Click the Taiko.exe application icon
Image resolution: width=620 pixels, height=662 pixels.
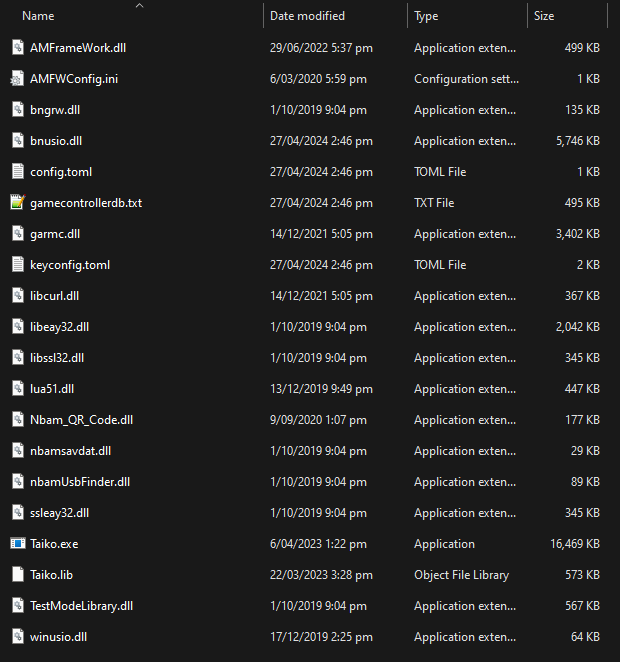(x=17, y=544)
